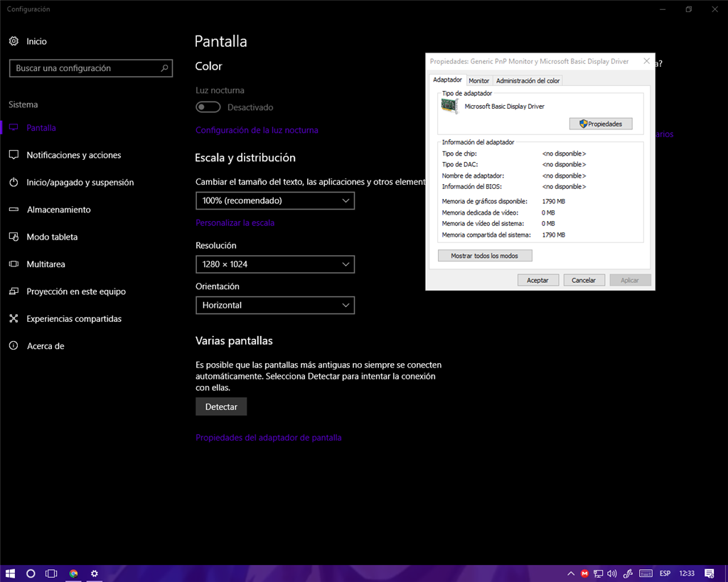Open the scale 100% (recomendado) dropdown
728x582 pixels.
coord(275,200)
